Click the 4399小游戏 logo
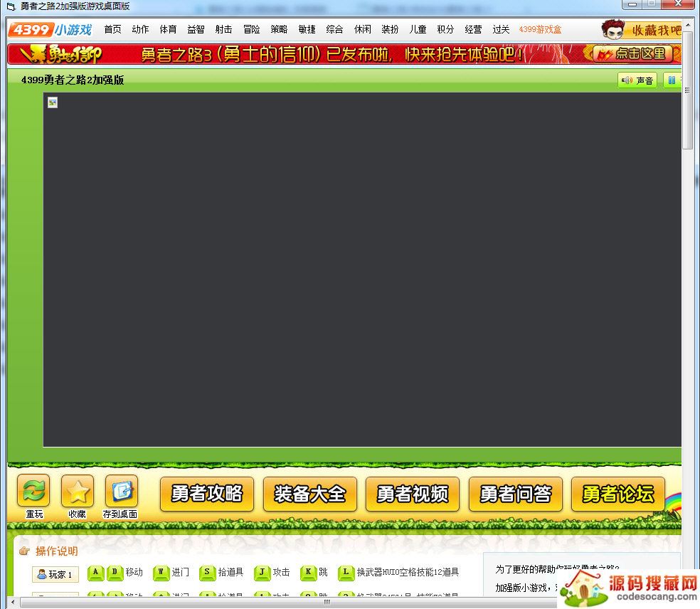The image size is (700, 609). click(x=51, y=30)
